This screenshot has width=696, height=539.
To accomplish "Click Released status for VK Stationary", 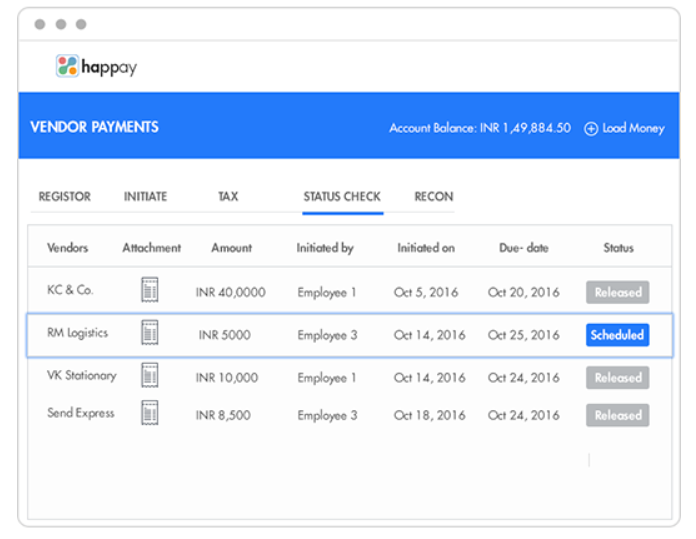I will 617,378.
